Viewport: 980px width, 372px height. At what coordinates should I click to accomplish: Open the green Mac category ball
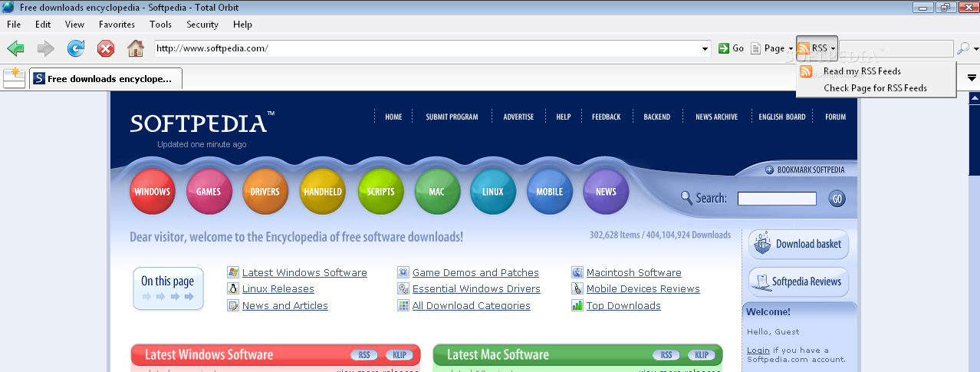tap(437, 191)
